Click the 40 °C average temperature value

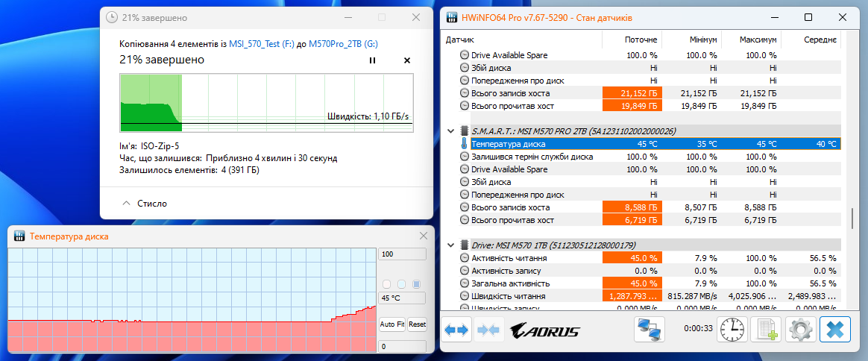[825, 144]
